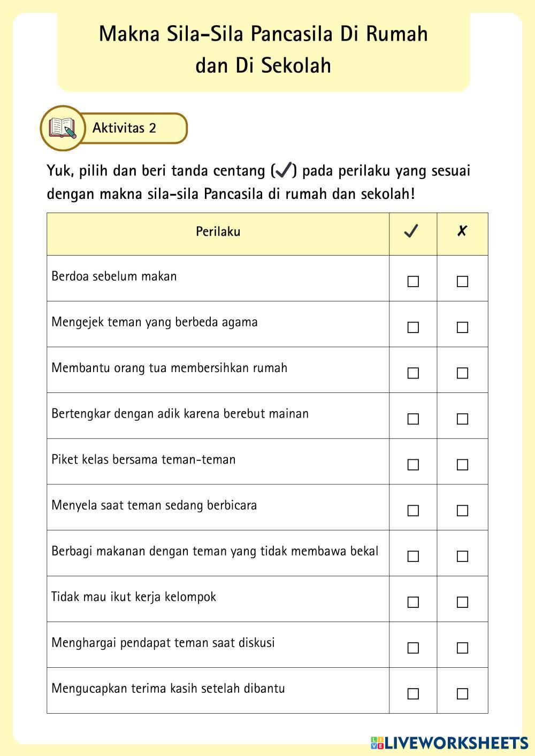This screenshot has width=535, height=756.
Task: Click the Aktivitas 2 label
Action: [124, 128]
